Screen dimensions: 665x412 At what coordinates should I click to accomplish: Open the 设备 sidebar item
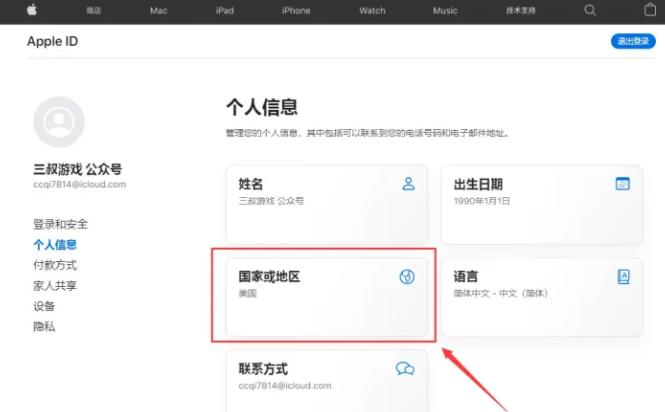tap(44, 306)
